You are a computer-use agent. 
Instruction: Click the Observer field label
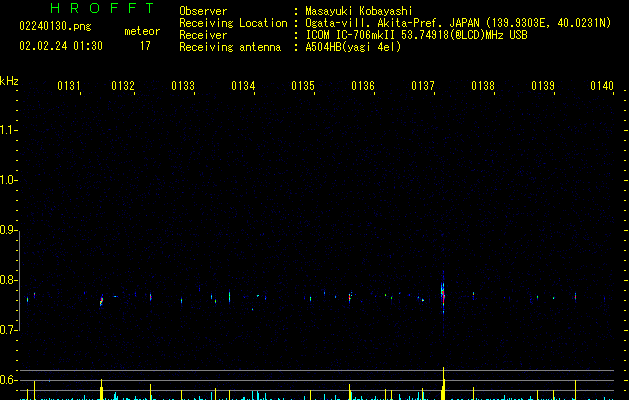click(x=203, y=11)
